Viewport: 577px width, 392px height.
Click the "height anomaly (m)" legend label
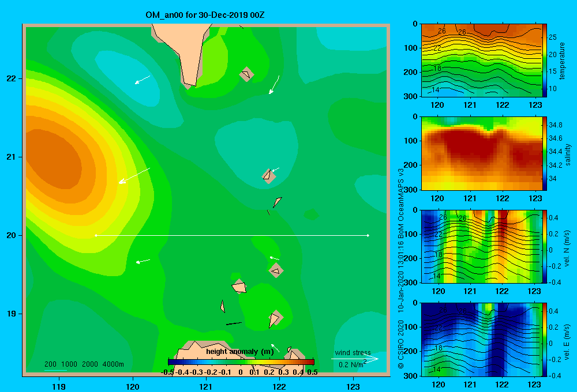[240, 352]
